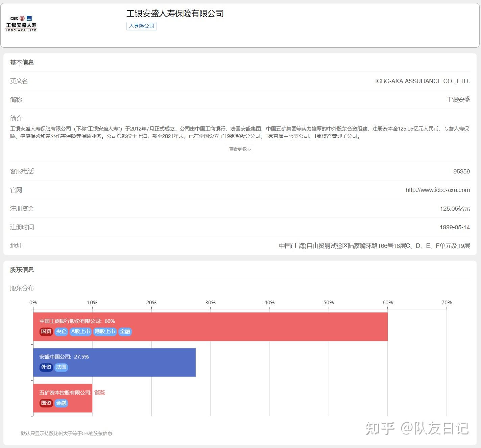
Task: Click the 基本信息 section heading
Action: point(22,63)
